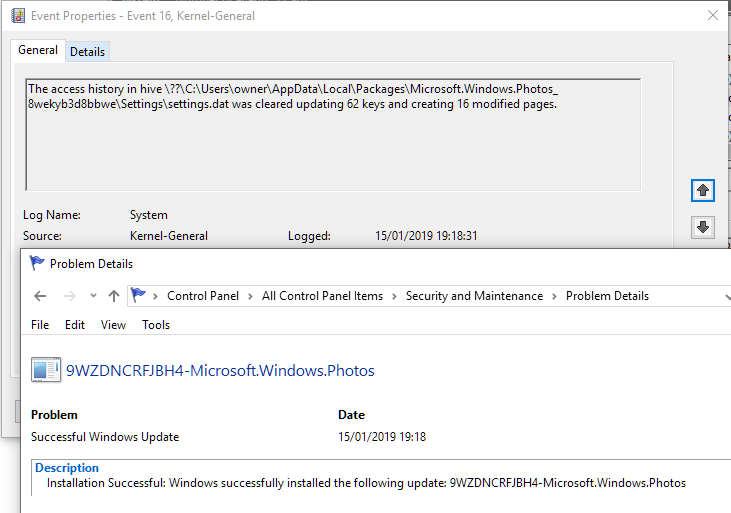
Task: Click the Logged timestamp 15/01/2019 19:18:31
Action: point(426,236)
